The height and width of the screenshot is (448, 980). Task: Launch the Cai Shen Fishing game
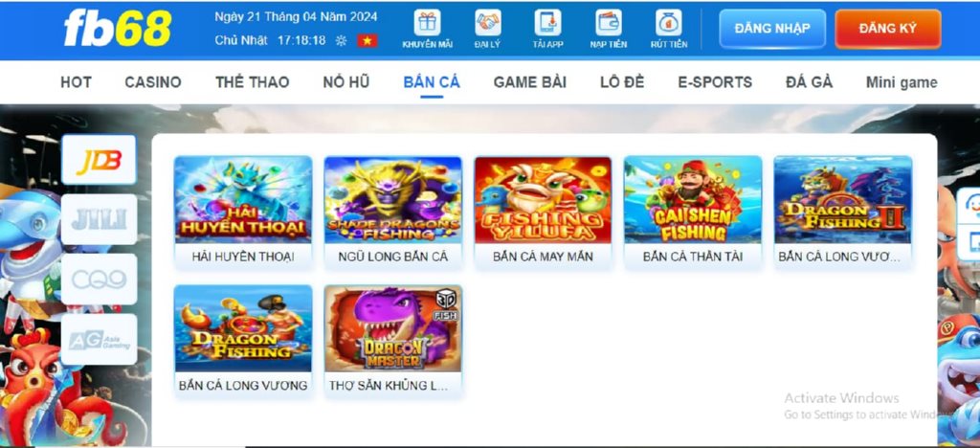tap(693, 199)
